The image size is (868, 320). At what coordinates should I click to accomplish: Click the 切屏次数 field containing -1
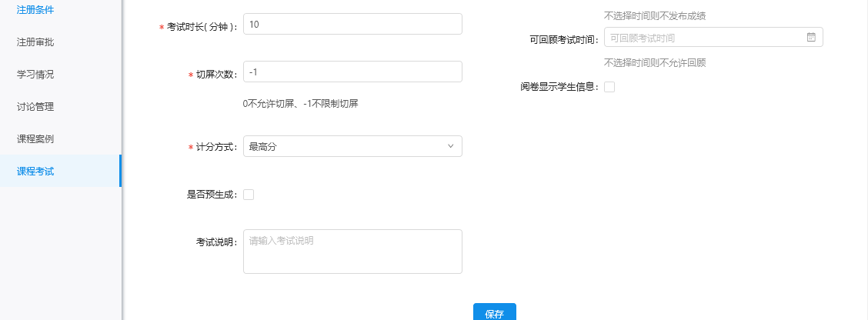click(352, 72)
